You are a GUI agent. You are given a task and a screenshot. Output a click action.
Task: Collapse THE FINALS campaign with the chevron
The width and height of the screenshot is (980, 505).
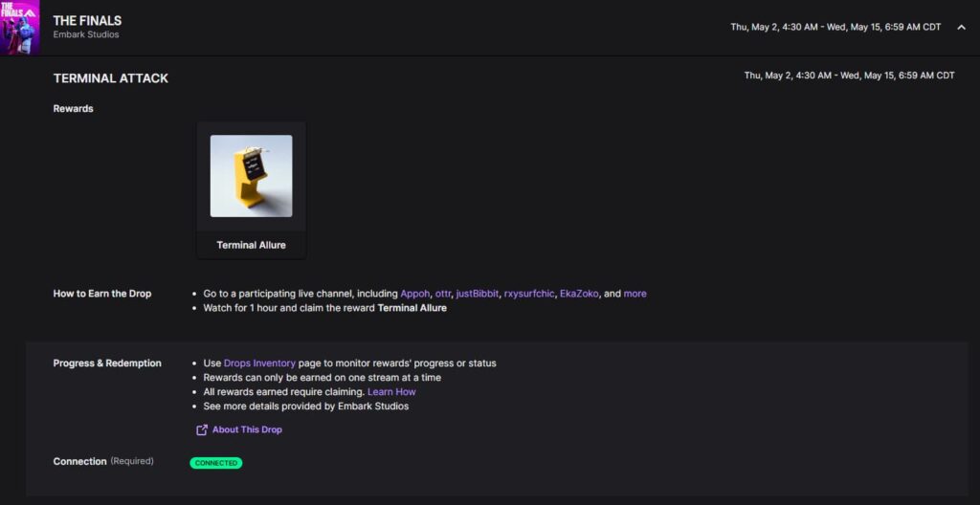(961, 27)
